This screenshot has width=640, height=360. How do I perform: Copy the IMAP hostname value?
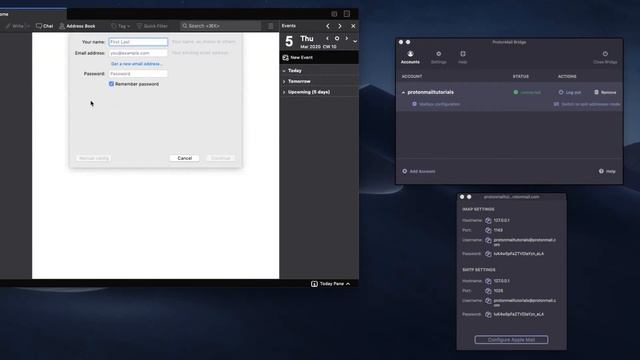(x=488, y=220)
